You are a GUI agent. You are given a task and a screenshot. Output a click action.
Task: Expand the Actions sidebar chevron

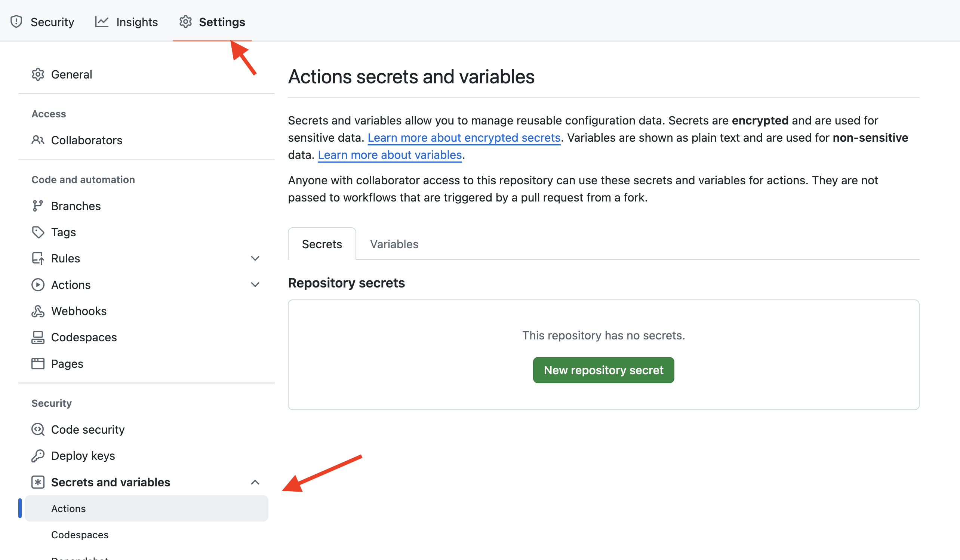point(255,284)
